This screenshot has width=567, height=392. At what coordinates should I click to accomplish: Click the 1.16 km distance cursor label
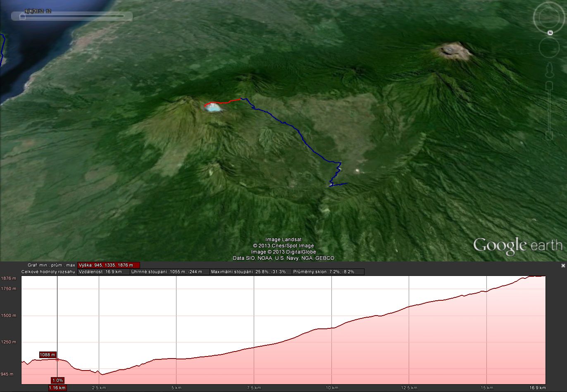[x=57, y=388]
